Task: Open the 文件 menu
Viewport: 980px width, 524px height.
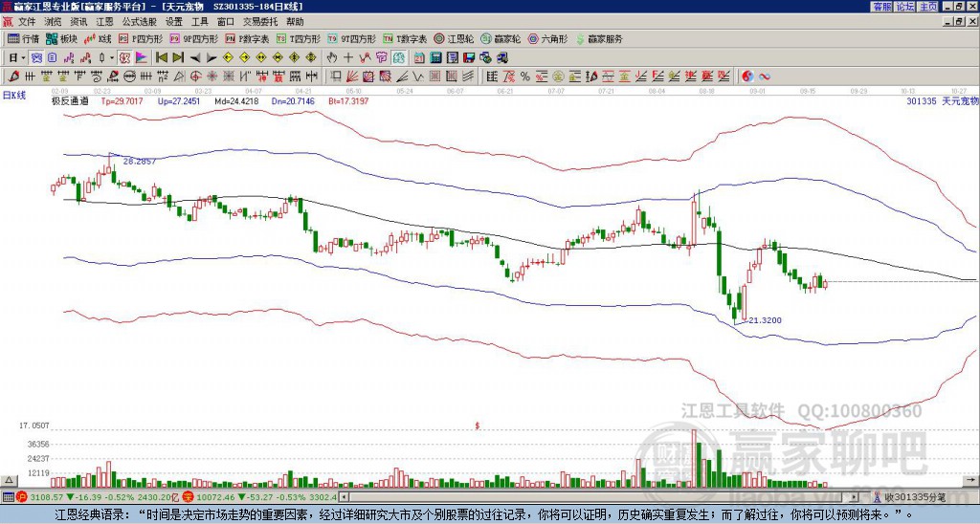Action: click(27, 22)
